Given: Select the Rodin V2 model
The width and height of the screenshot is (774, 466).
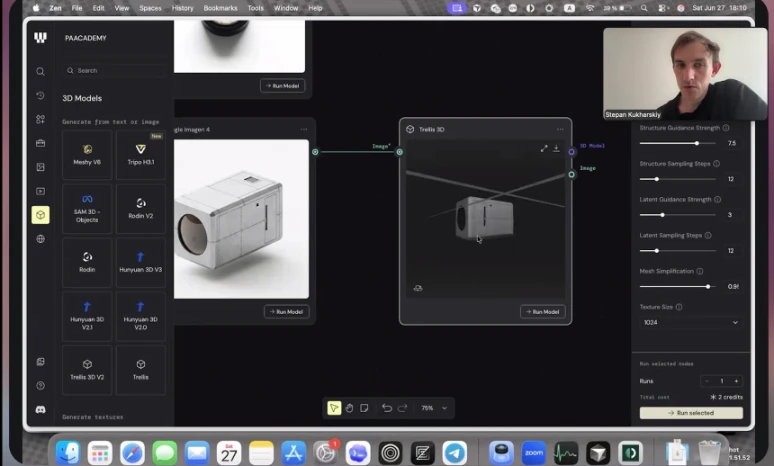Looking at the screenshot, I should (141, 208).
